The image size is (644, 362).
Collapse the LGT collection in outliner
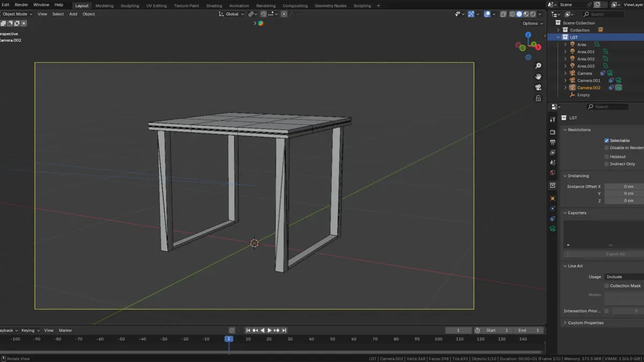pos(558,38)
